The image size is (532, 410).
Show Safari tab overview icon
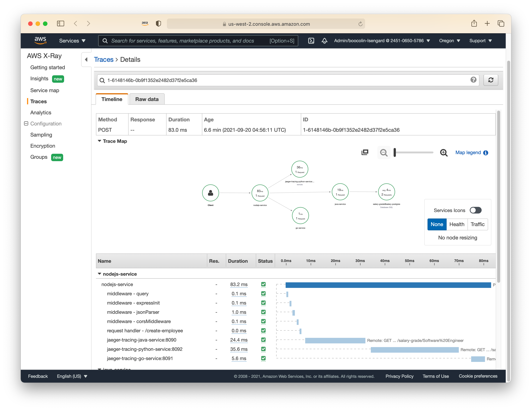501,24
